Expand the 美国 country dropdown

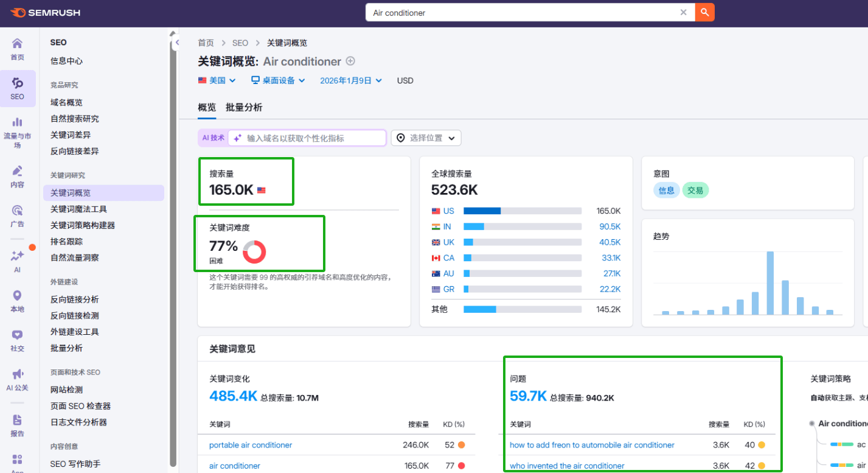pos(217,80)
